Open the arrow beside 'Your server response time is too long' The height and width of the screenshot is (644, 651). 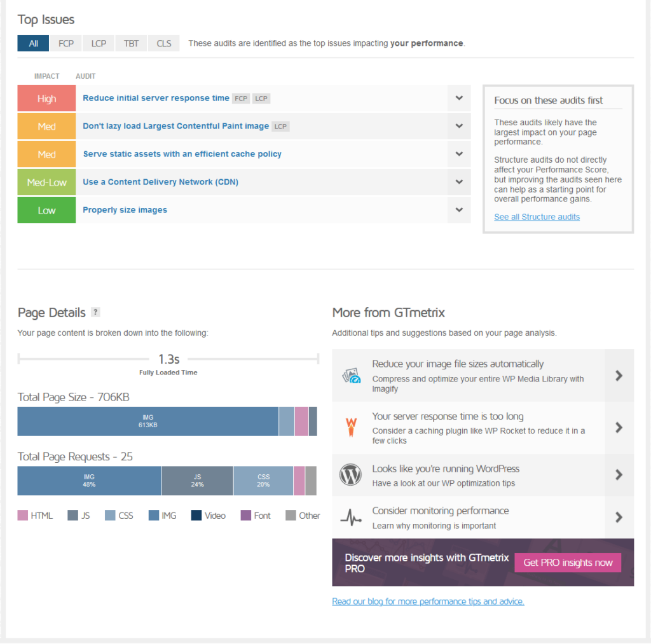pyautogui.click(x=619, y=428)
